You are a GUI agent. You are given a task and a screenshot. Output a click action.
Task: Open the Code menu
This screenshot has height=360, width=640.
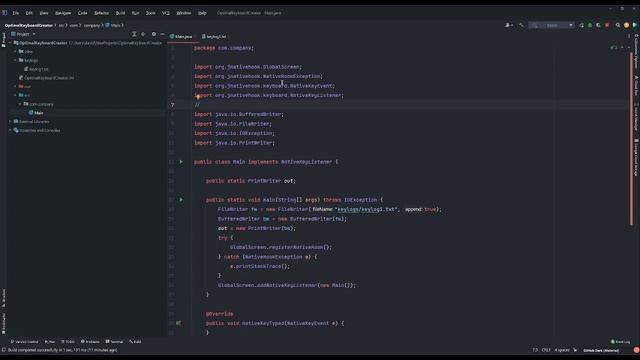coord(82,13)
